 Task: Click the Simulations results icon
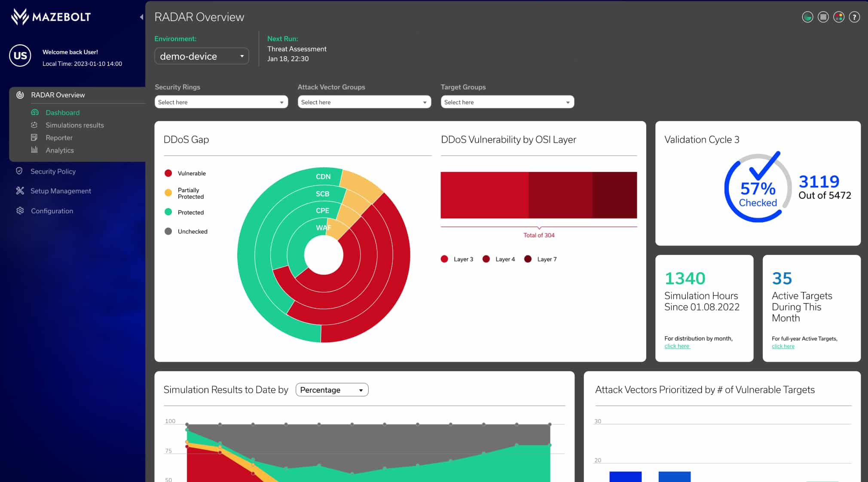[x=34, y=125]
